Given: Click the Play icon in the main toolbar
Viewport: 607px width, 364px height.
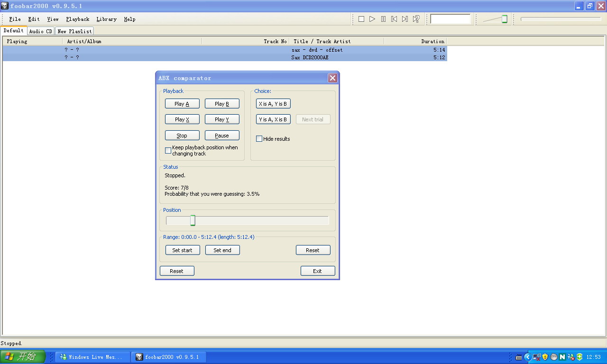Looking at the screenshot, I should click(x=372, y=19).
